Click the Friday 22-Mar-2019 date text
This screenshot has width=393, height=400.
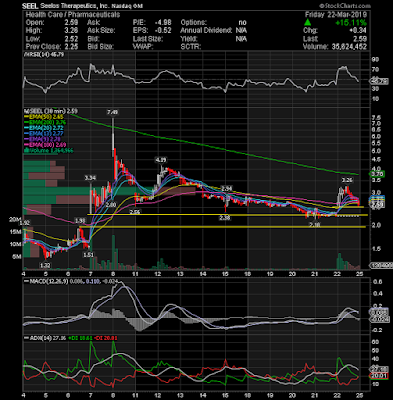pyautogui.click(x=336, y=15)
